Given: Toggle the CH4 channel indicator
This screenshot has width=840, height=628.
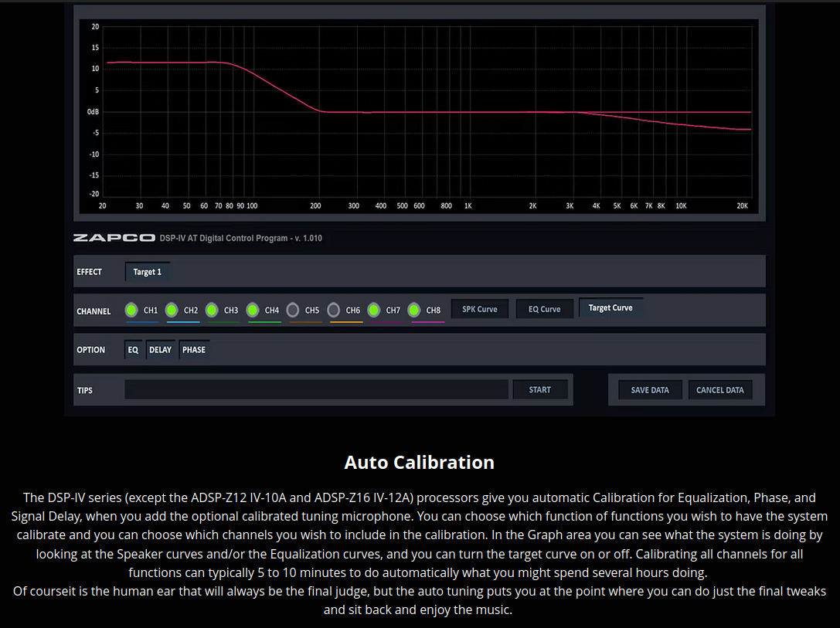Looking at the screenshot, I should coord(253,310).
